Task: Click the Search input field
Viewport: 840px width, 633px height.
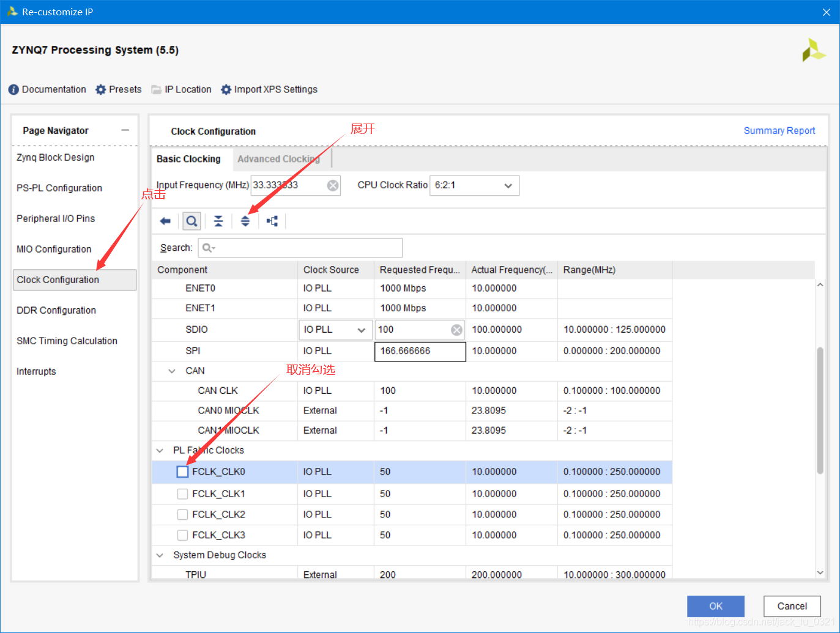Action: (x=300, y=248)
